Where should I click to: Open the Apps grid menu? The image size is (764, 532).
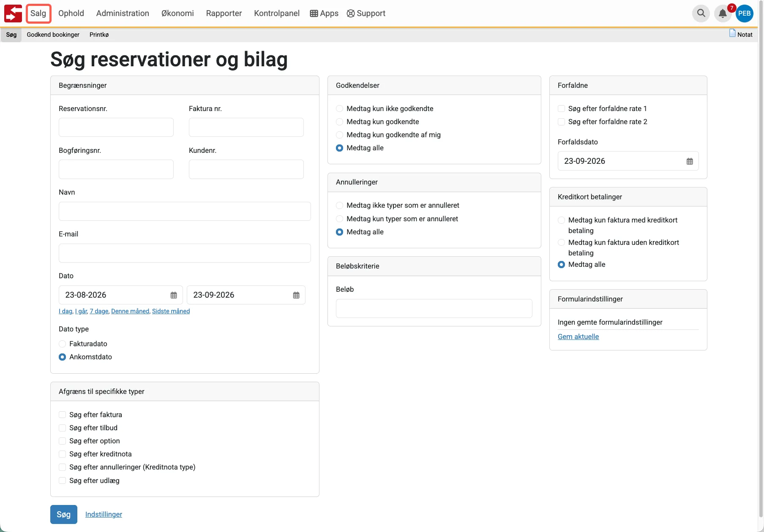(x=324, y=14)
